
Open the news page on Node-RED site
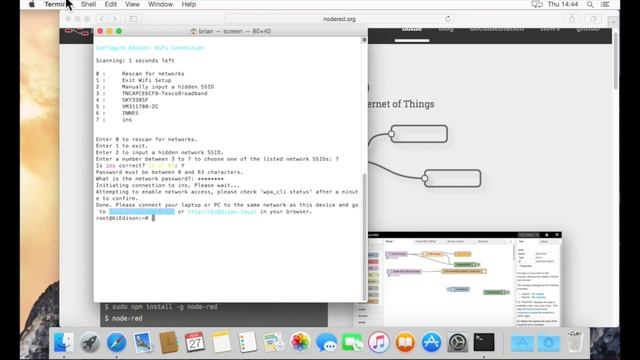pyautogui.click(x=550, y=29)
